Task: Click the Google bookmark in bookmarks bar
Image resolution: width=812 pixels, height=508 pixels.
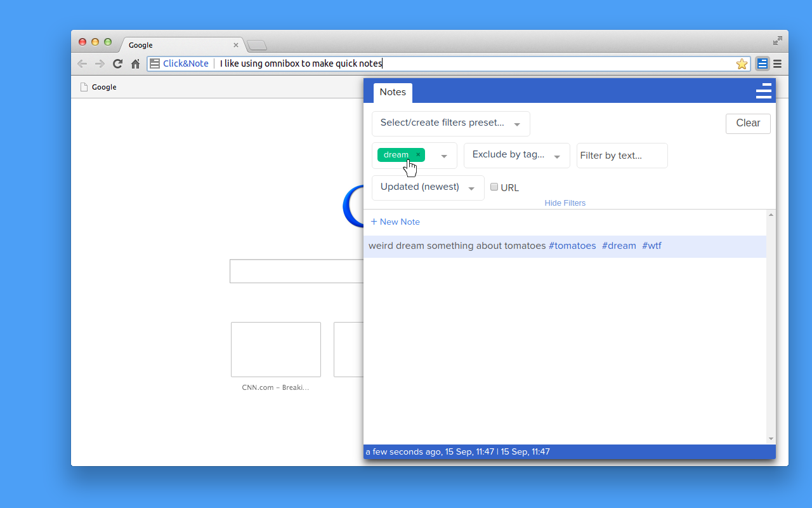Action: coord(98,87)
